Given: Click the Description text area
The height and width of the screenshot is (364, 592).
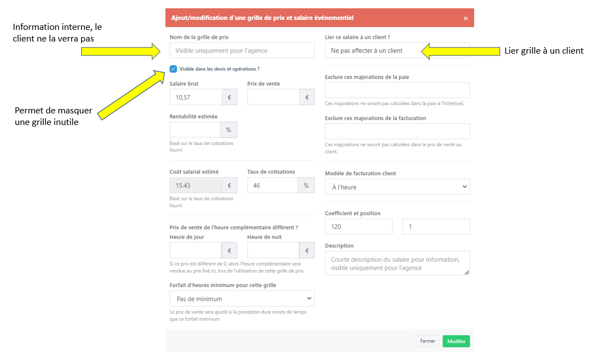Looking at the screenshot, I should 397,263.
